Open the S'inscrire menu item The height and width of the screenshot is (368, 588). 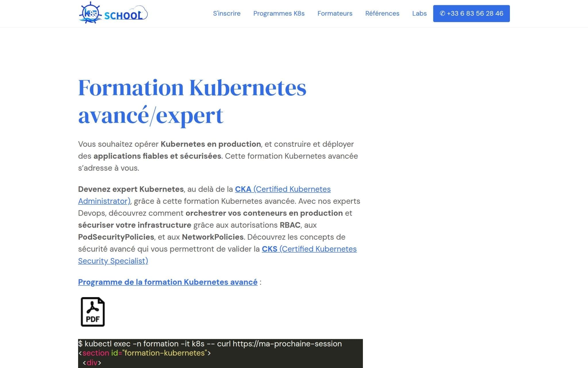click(227, 14)
